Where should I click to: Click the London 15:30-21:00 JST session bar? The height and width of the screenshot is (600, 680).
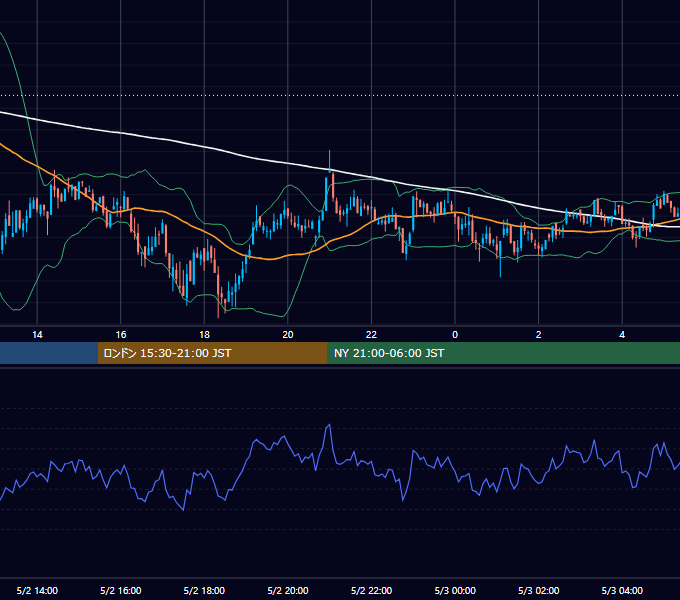[x=212, y=353]
